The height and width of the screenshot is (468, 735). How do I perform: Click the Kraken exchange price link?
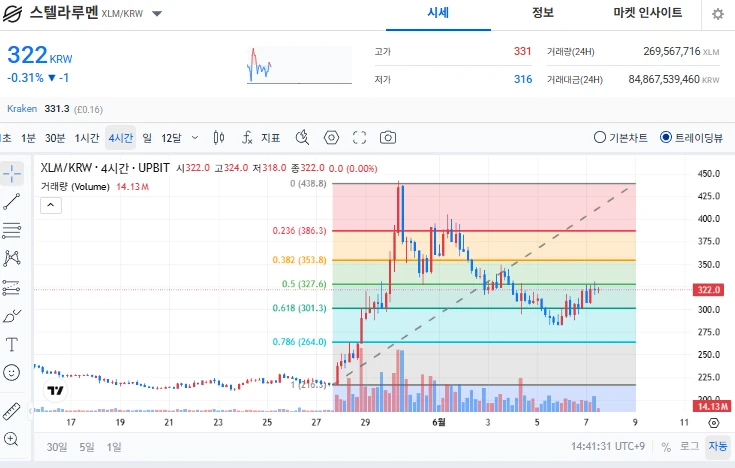[22, 109]
